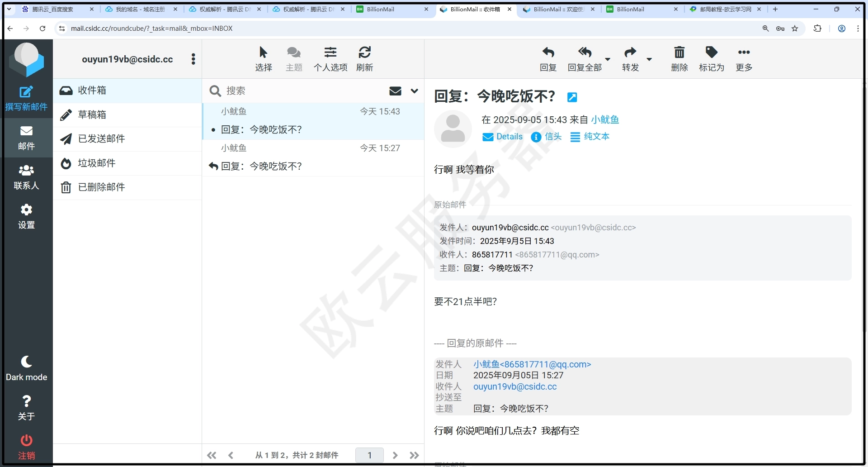Click 回复全部 reply all button
This screenshot has height=467, width=868.
click(585, 59)
